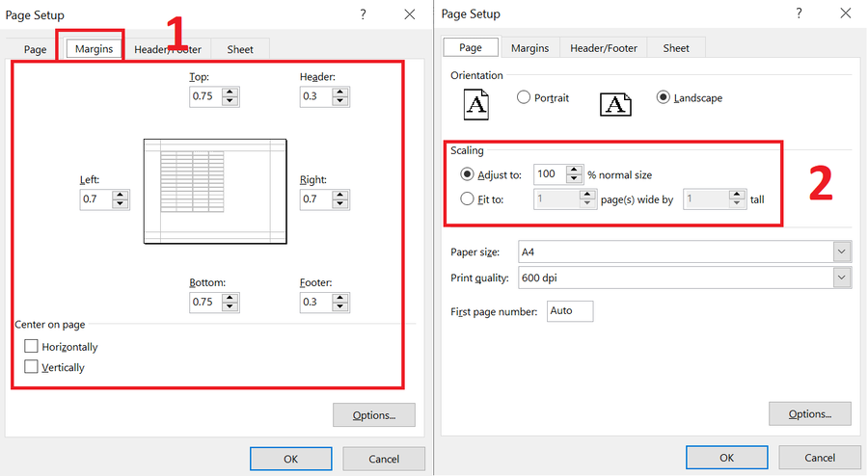Open the Paper size dropdown
The image size is (868, 476).
841,252
